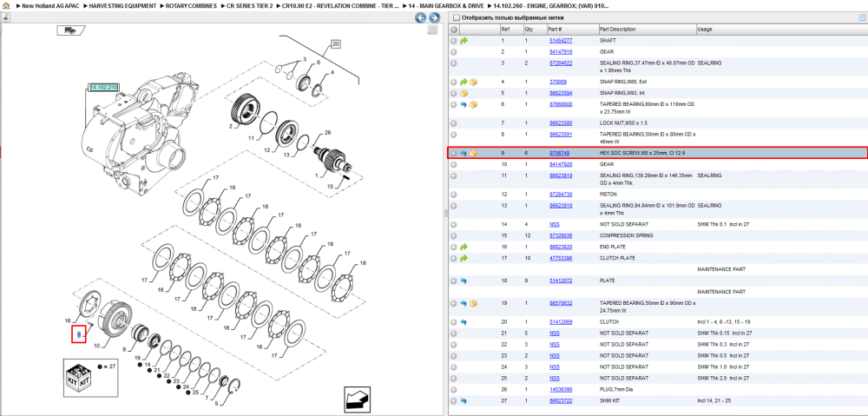Screen dimensions: 868x416
Task: Open part number 51412069 link
Action: click(560, 322)
